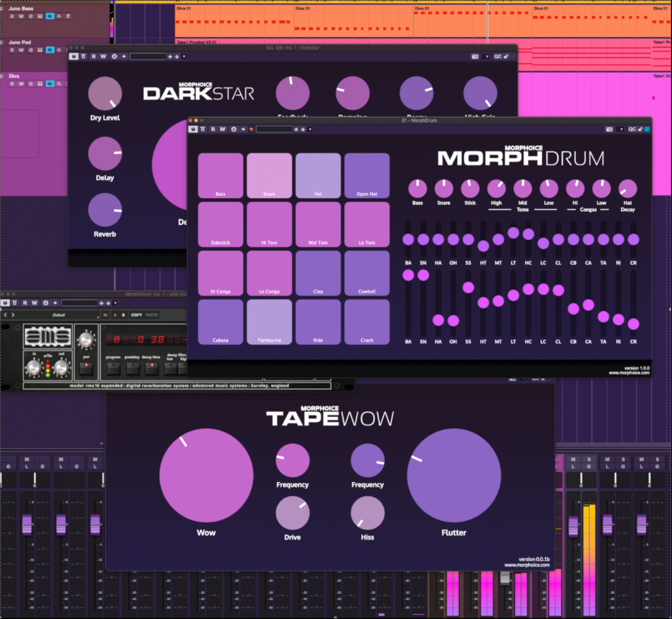This screenshot has height=619, width=672.
Task: Click the Low Congas knob in MorphDrum
Action: pyautogui.click(x=601, y=189)
